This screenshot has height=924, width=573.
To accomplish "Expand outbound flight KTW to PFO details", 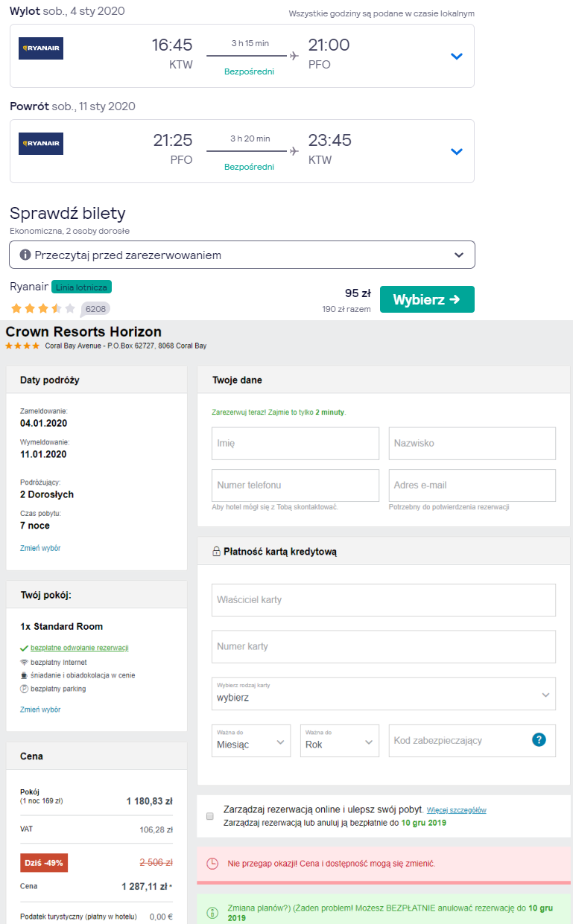I will pos(457,57).
